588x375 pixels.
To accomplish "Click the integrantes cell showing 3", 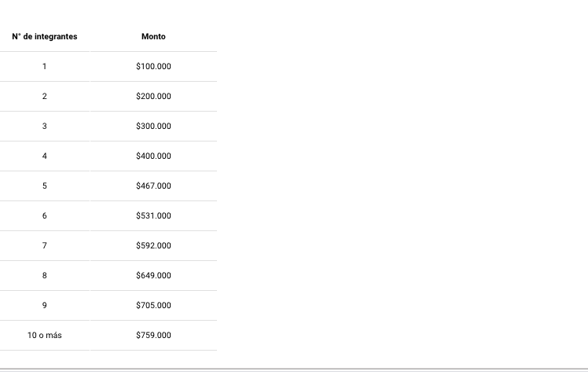I will tap(45, 126).
